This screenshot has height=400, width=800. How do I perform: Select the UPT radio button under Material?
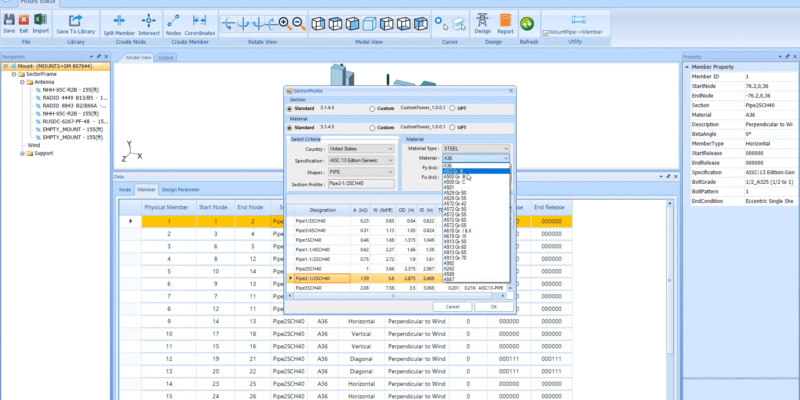coord(451,128)
